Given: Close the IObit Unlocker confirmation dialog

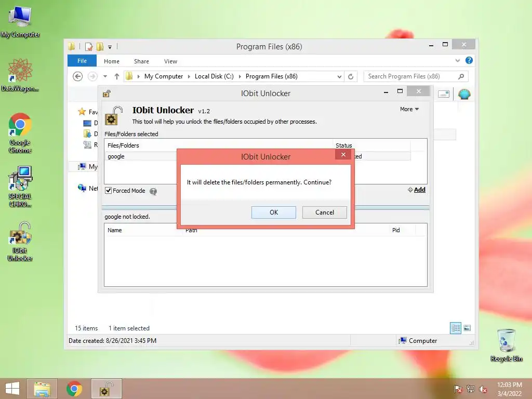Looking at the screenshot, I should 343,155.
